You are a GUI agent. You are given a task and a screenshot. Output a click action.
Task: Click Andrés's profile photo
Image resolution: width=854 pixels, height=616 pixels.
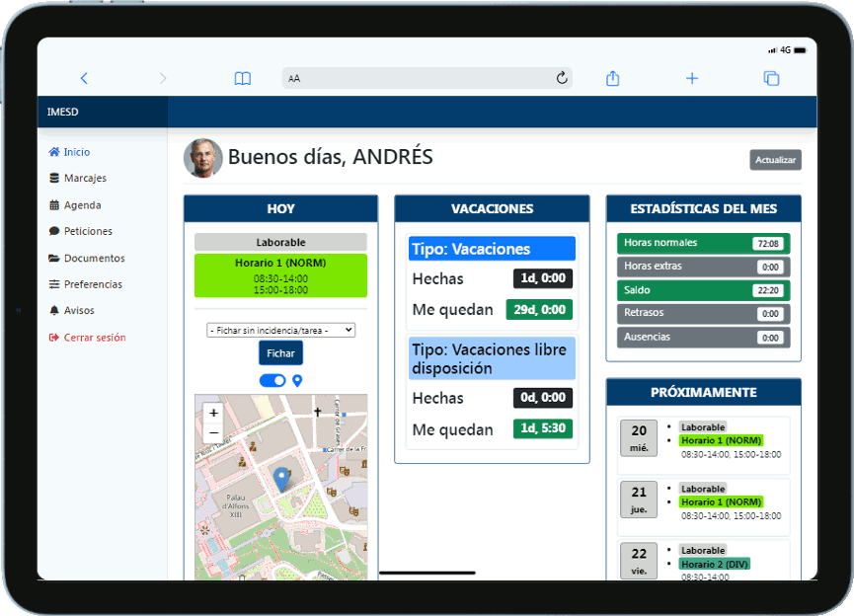tap(203, 158)
